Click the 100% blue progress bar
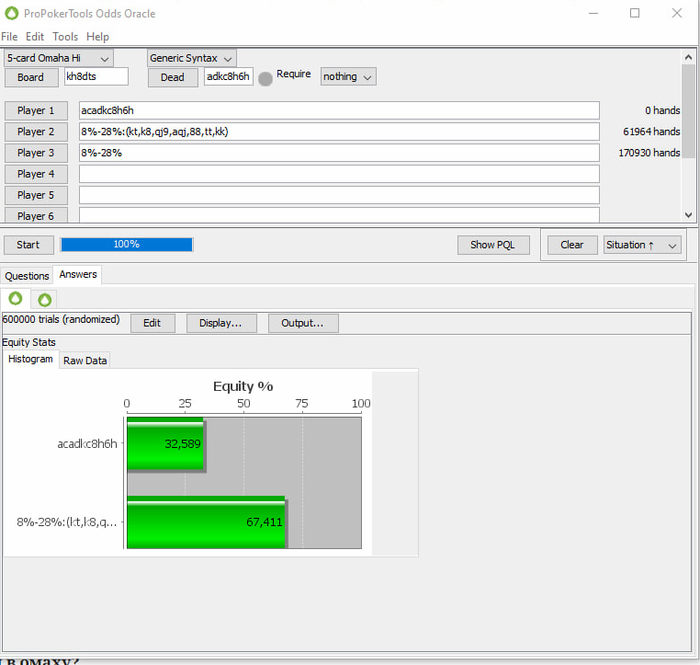Screen dimensions: 700x665 pyautogui.click(x=127, y=245)
